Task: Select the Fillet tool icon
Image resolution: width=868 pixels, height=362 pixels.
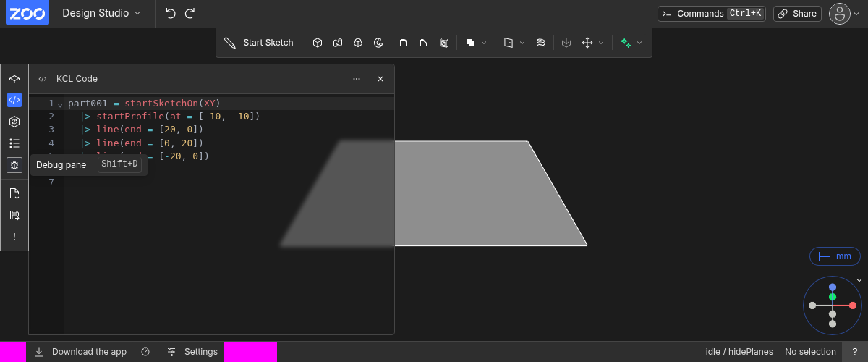Action: tap(404, 43)
